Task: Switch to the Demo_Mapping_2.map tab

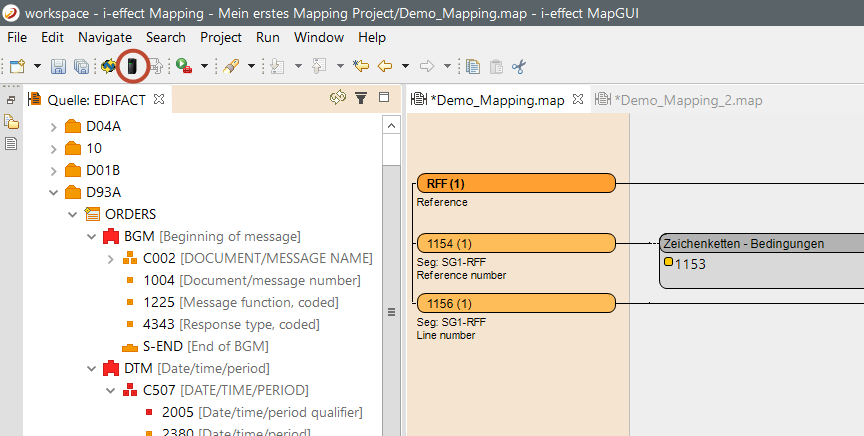Action: (688, 100)
